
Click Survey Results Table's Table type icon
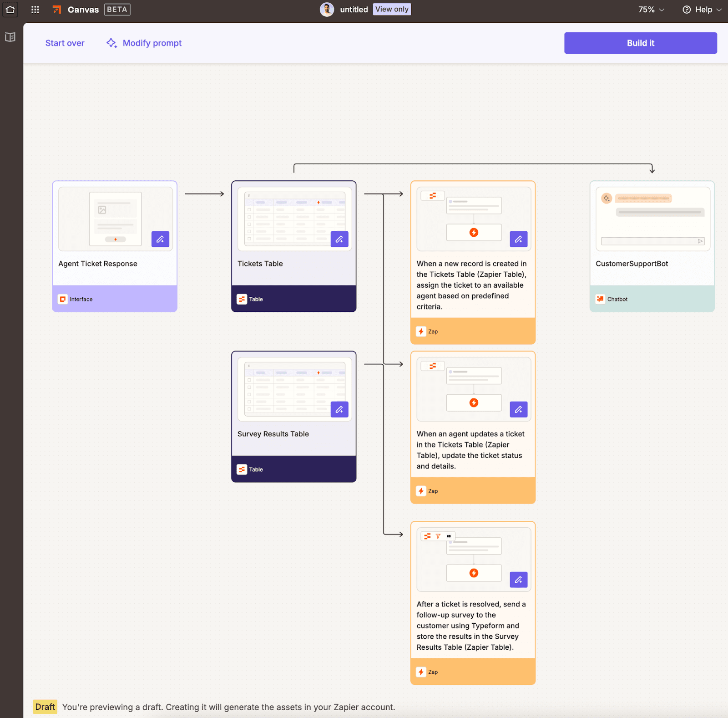click(x=242, y=469)
